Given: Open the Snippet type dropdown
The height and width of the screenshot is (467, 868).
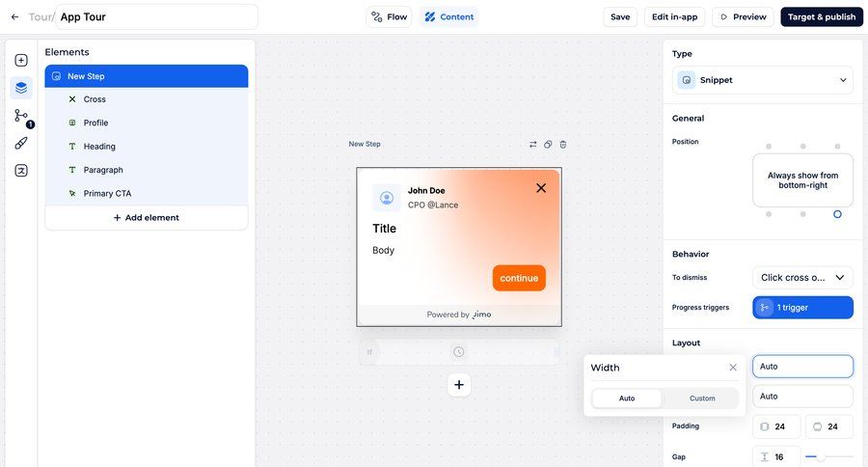Looking at the screenshot, I should (762, 80).
